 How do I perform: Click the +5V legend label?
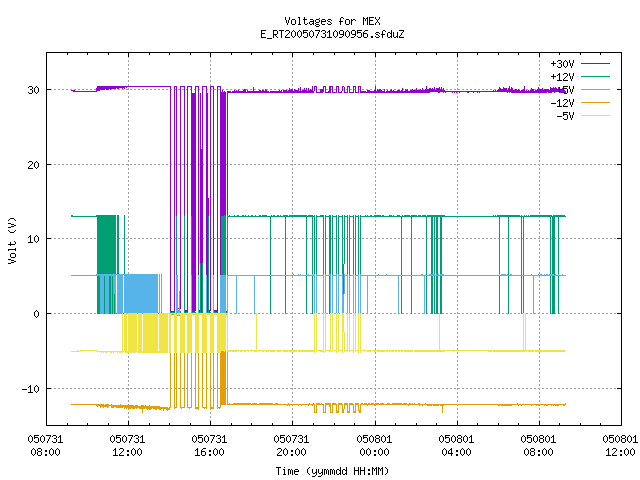click(x=566, y=90)
